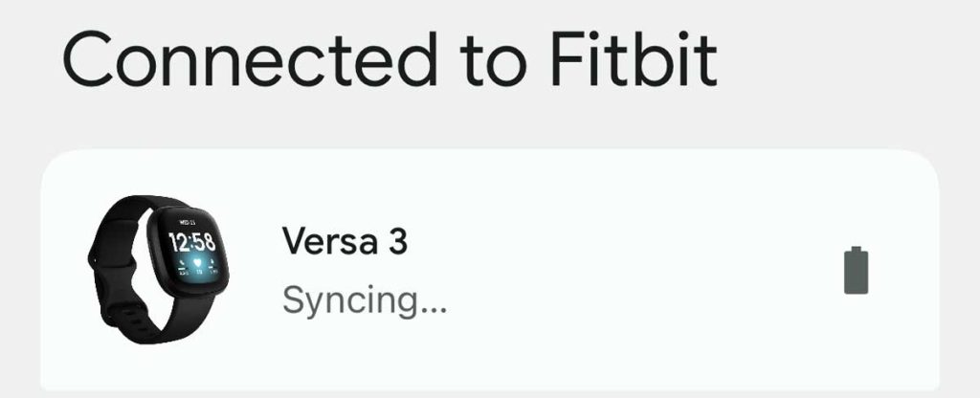980x398 pixels.
Task: Tap the battery icon's top terminal
Action: [x=858, y=249]
